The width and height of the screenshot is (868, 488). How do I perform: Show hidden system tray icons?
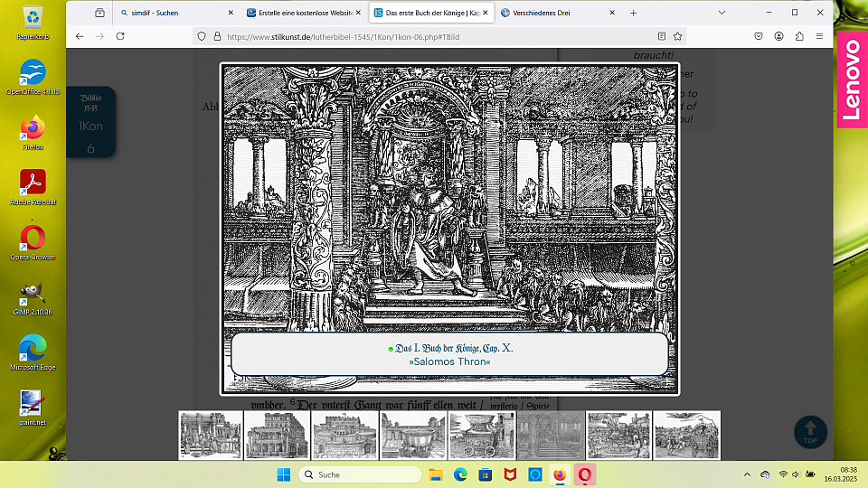click(747, 474)
